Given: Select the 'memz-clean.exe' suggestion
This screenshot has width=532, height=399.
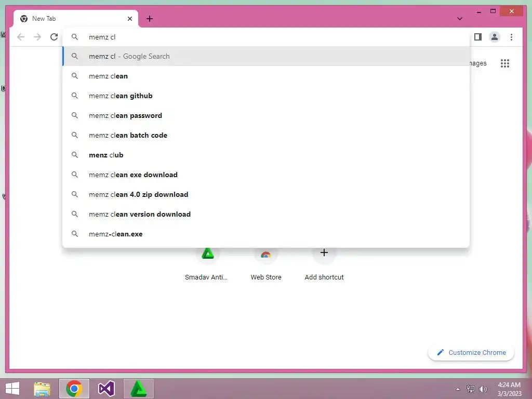Looking at the screenshot, I should point(267,234).
